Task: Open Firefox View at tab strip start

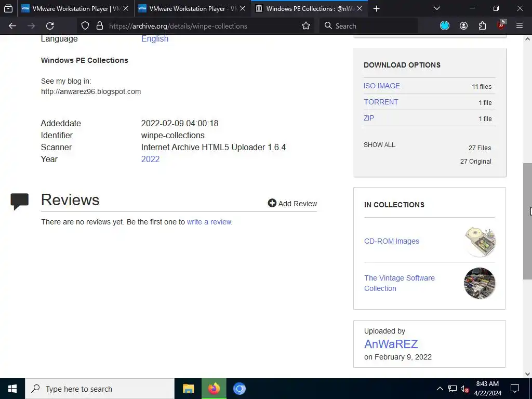Action: (x=8, y=8)
